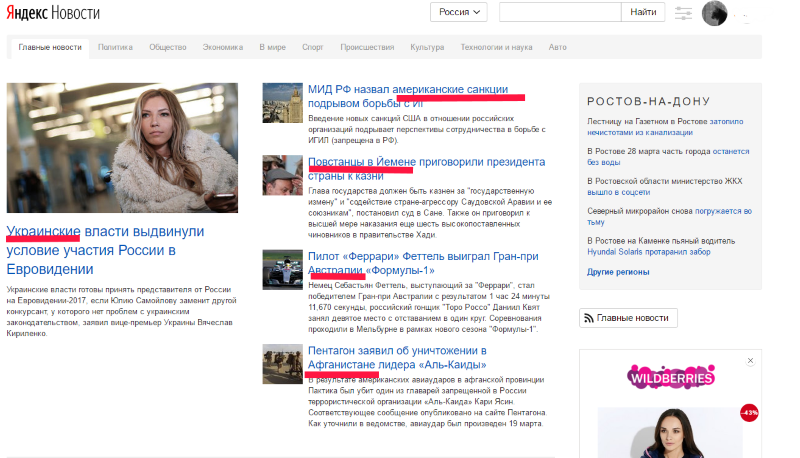Open the Другие регионы link
800x458 pixels.
(x=618, y=272)
